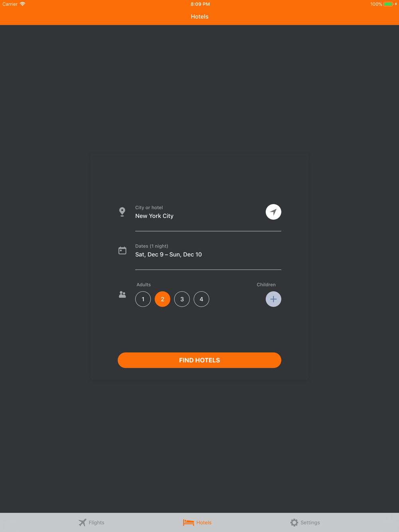
Task: Click the FIND HOTELS button
Action: [x=199, y=360]
